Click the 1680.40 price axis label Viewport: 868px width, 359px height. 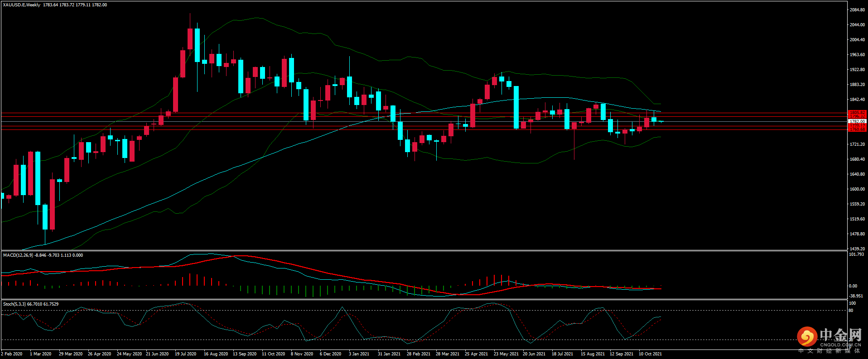click(x=857, y=159)
